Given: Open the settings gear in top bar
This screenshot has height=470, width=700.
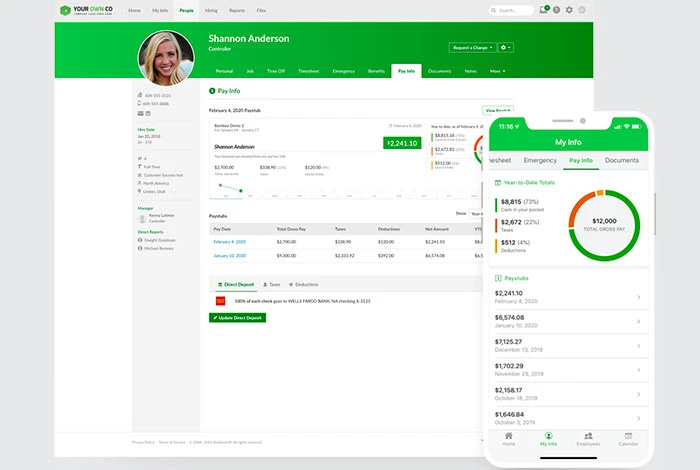Looking at the screenshot, I should (x=569, y=10).
